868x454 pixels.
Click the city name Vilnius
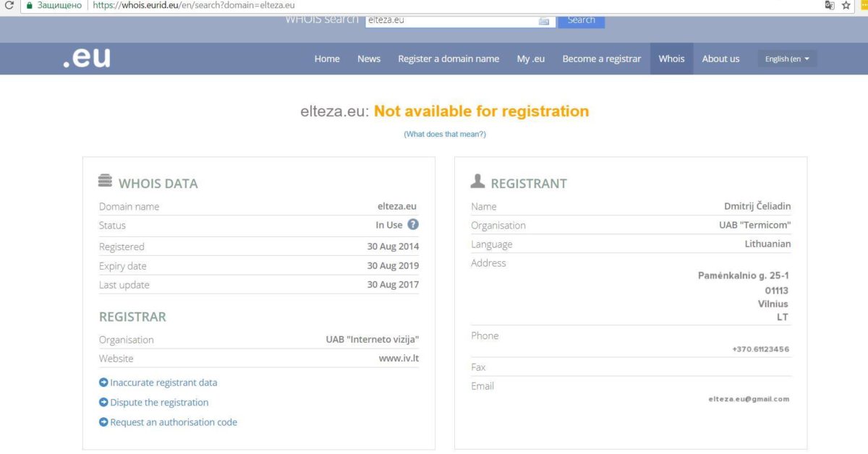[x=773, y=304]
